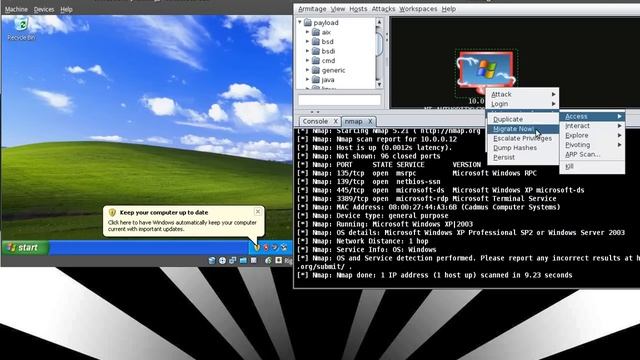Click the Windows XP start button
This screenshot has height=360, width=640.
[x=25, y=248]
